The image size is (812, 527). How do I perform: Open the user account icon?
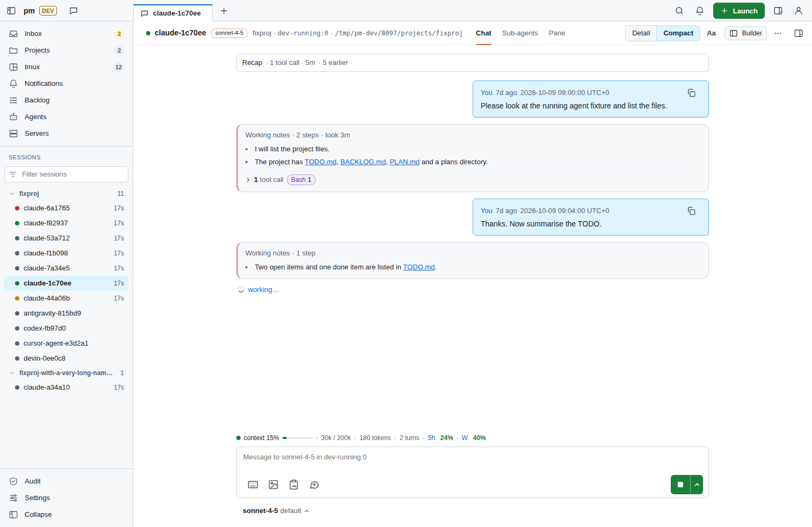click(x=799, y=11)
